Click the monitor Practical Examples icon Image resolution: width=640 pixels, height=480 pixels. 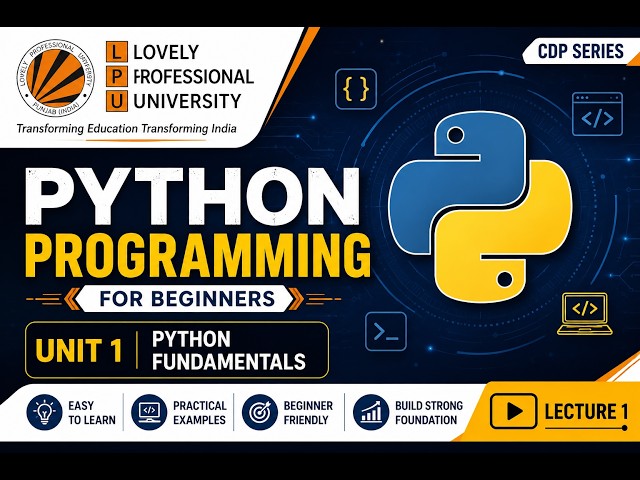coord(149,412)
